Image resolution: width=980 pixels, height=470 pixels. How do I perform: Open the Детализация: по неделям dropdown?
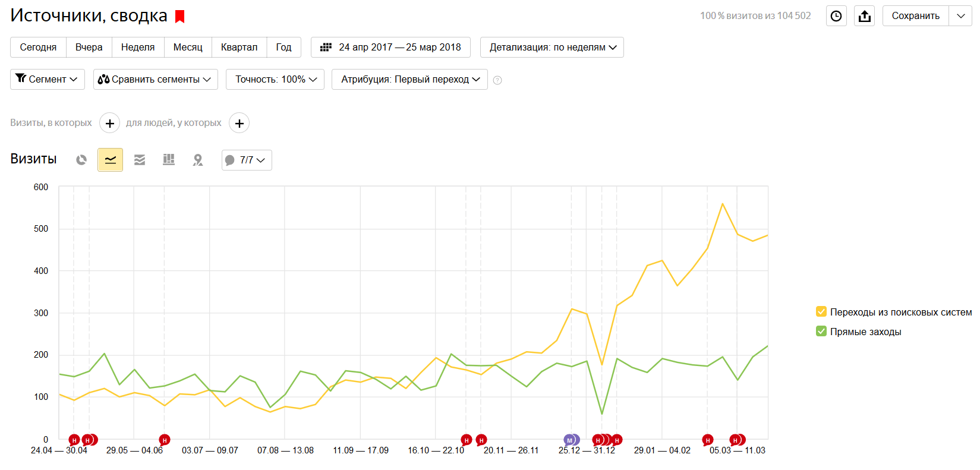point(552,47)
